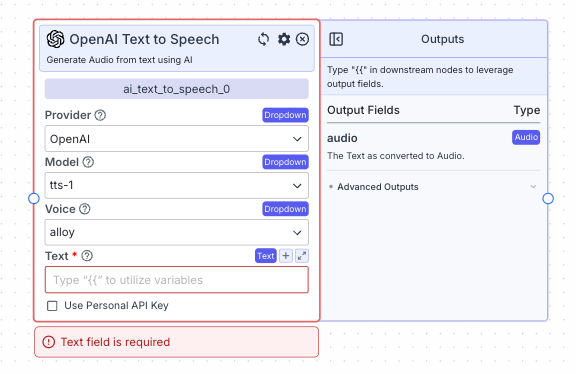The width and height of the screenshot is (576, 374).
Task: Click the refresh node icon
Action: pos(263,39)
